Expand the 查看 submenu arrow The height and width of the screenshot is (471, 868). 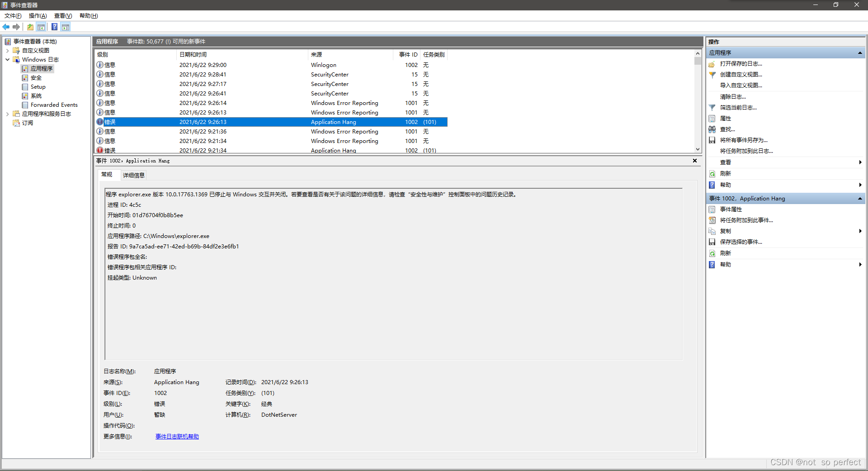point(860,162)
